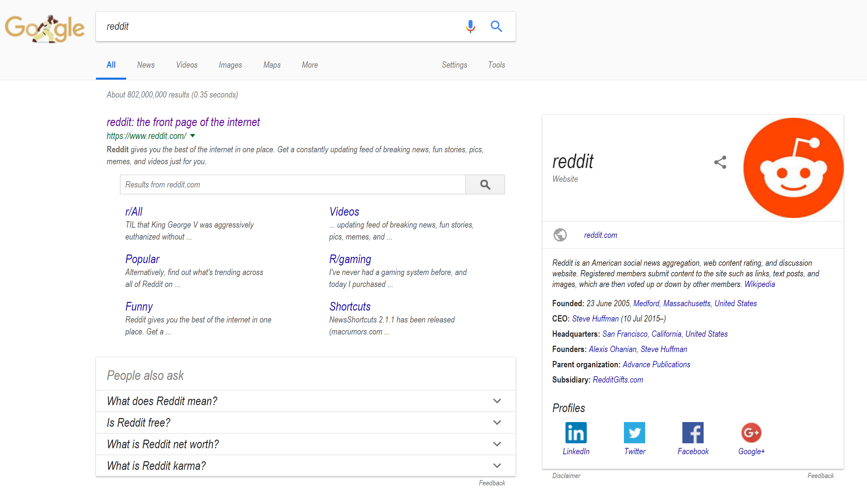867x504 pixels.
Task: Open Reddit's Twitter profile icon
Action: click(634, 432)
